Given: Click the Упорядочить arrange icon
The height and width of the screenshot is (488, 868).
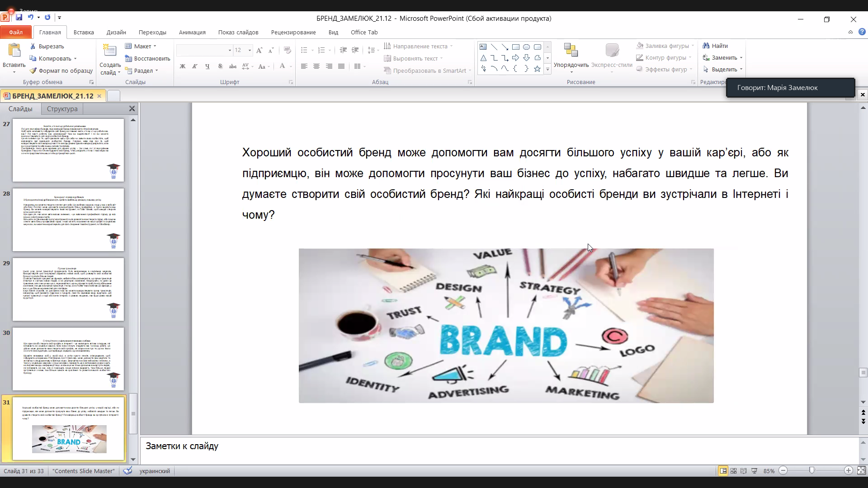Looking at the screenshot, I should point(571,50).
